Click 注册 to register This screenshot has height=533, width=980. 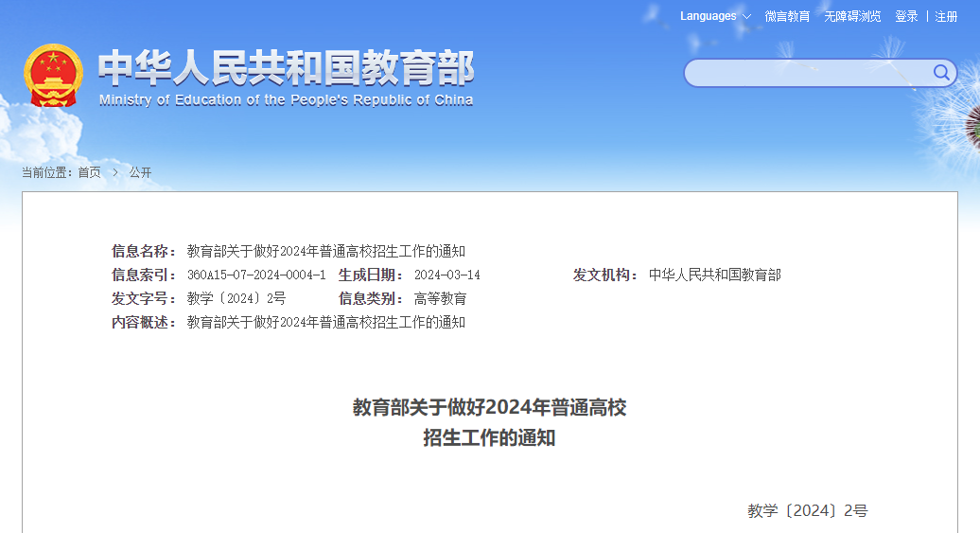946,16
